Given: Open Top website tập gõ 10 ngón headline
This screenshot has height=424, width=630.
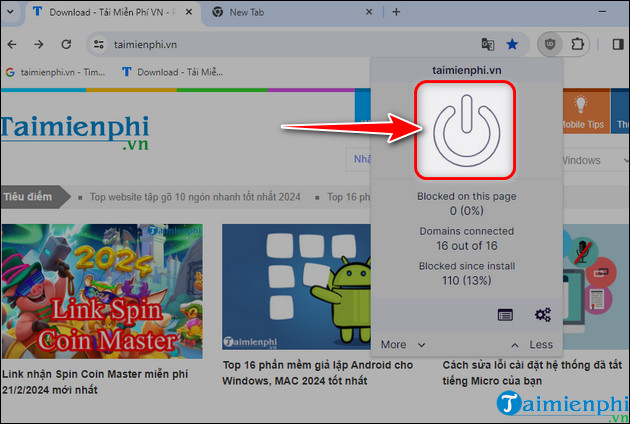Looking at the screenshot, I should pos(195,197).
